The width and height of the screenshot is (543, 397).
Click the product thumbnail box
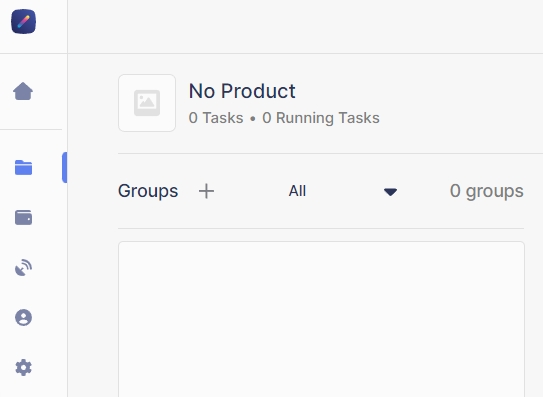click(x=147, y=103)
